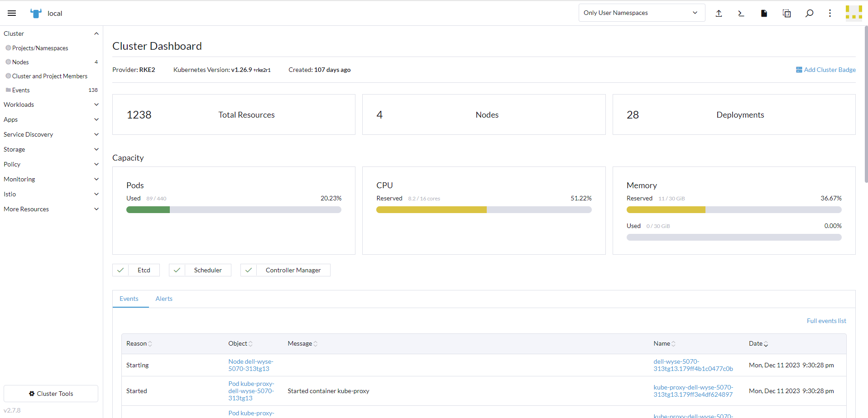This screenshot has width=868, height=418.
Task: Click the Add Cluster Badge link
Action: coord(826,70)
